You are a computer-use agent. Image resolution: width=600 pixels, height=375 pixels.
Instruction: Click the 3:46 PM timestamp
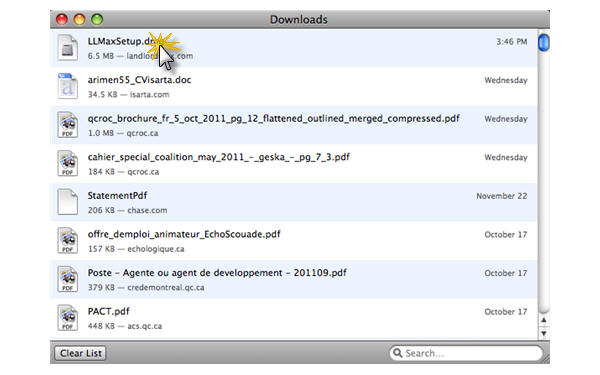coord(512,42)
